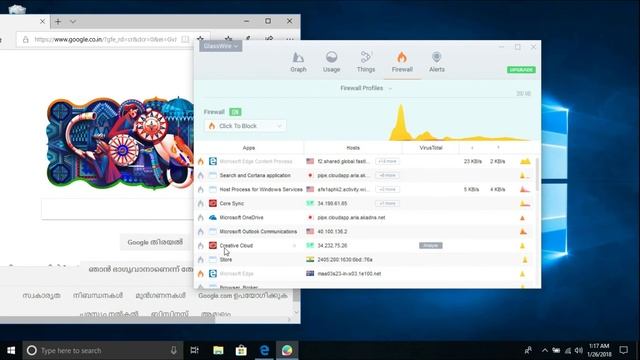
Task: Click the Creative Cloud app icon
Action: pyautogui.click(x=213, y=245)
